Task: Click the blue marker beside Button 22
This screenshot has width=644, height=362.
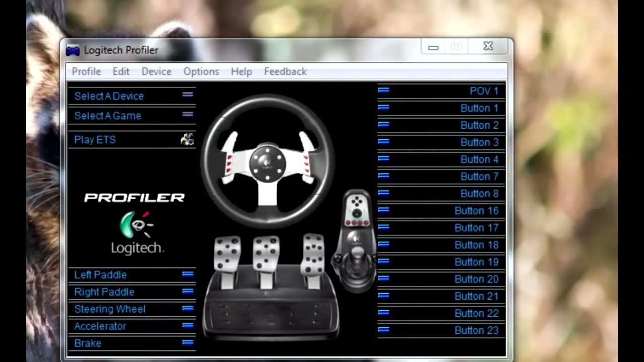Action: point(383,312)
